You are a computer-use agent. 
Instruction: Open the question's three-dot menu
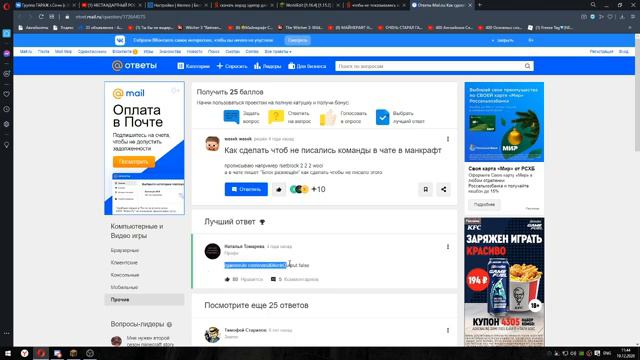(x=448, y=139)
